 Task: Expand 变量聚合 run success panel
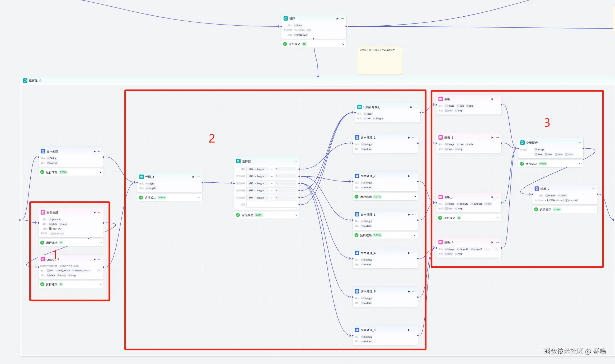click(580, 164)
